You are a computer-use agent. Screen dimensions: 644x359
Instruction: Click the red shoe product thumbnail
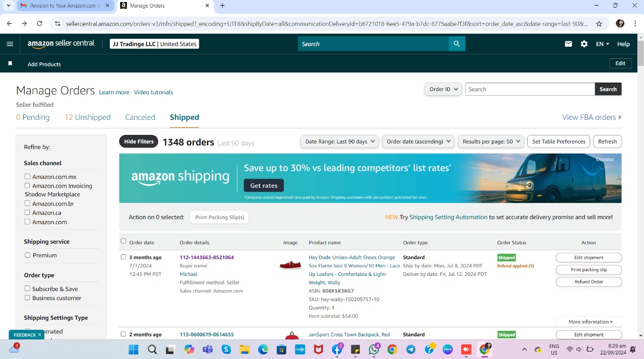tap(290, 264)
